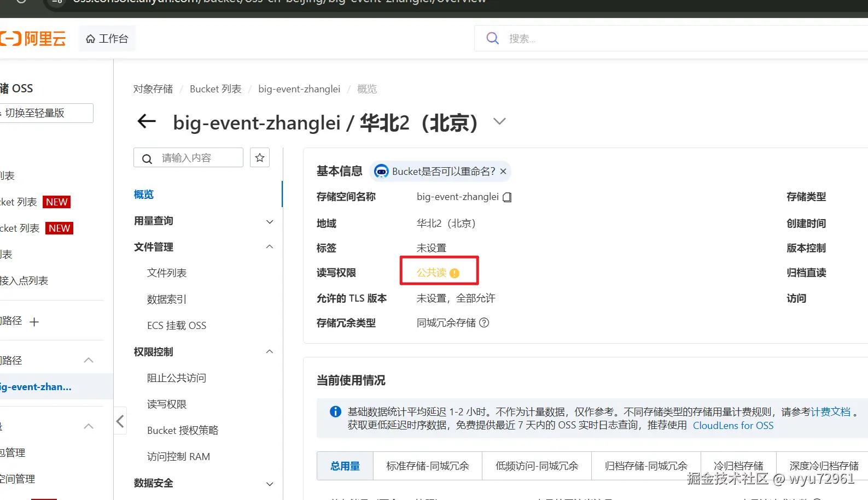The width and height of the screenshot is (868, 500).
Task: Open the 计费文档 link
Action: (831, 412)
